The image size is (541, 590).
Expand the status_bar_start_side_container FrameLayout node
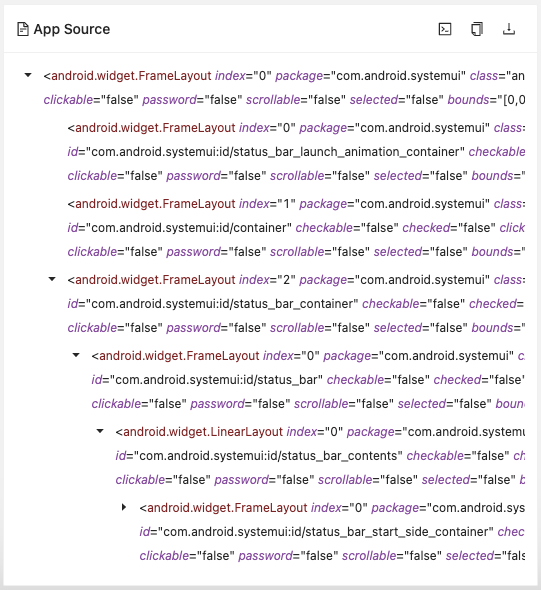(x=124, y=507)
